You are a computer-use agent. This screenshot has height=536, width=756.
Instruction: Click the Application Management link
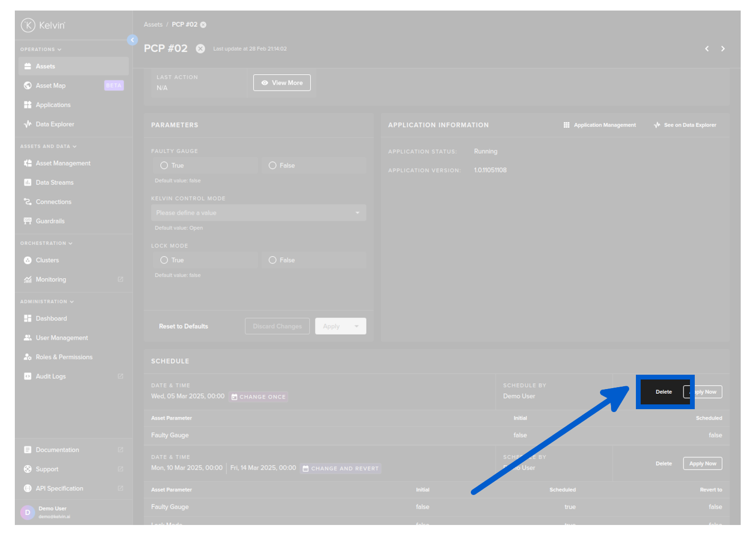point(600,125)
